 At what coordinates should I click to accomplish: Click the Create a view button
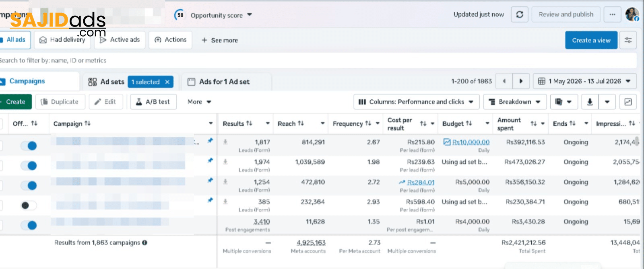(591, 40)
